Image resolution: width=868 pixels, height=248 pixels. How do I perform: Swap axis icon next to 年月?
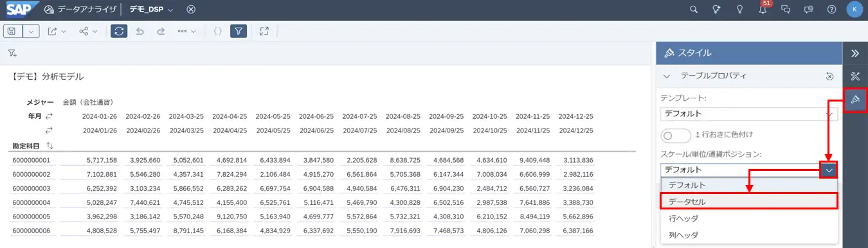[49, 116]
